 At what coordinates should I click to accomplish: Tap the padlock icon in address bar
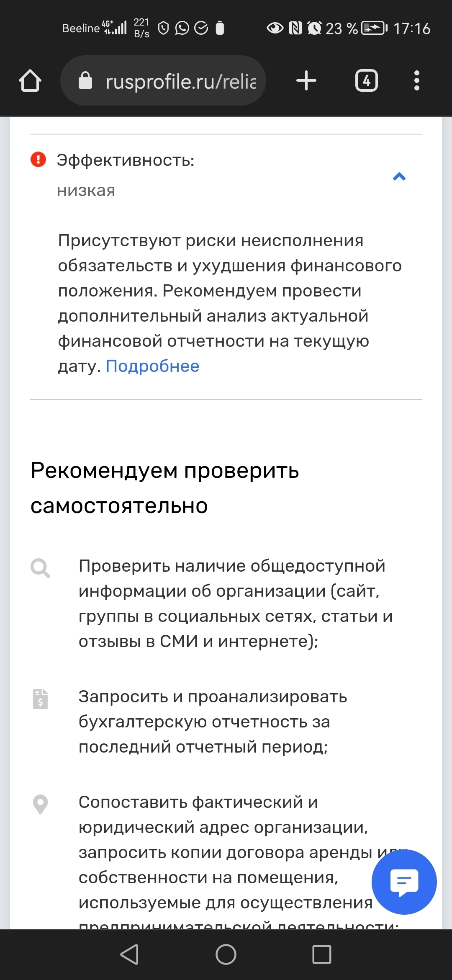(x=85, y=80)
